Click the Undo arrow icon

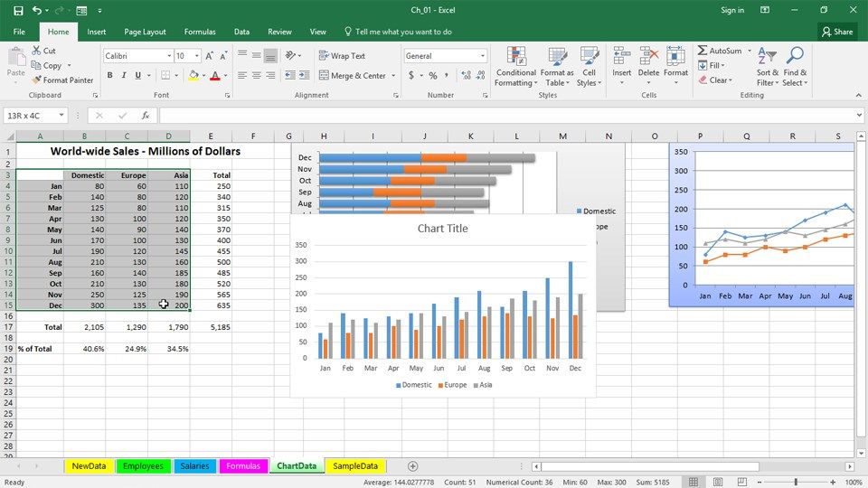tap(36, 10)
